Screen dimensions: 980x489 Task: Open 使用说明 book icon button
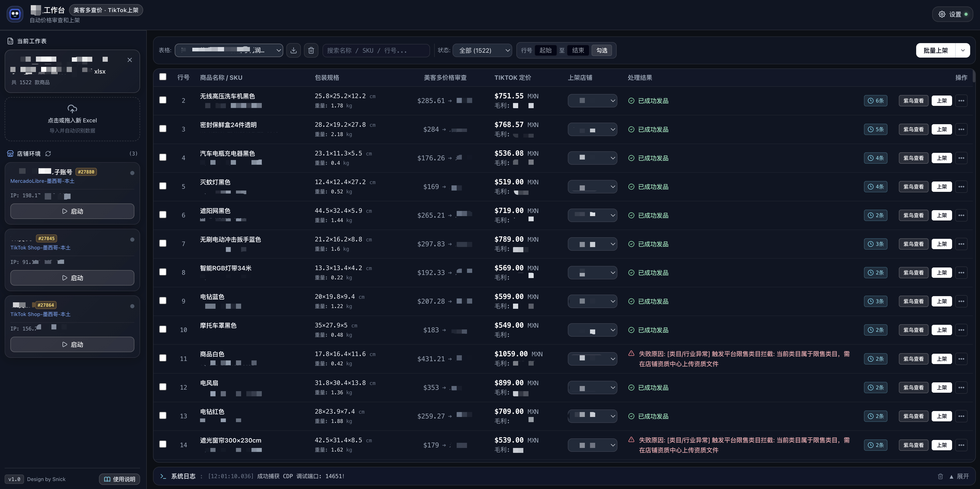coord(119,479)
